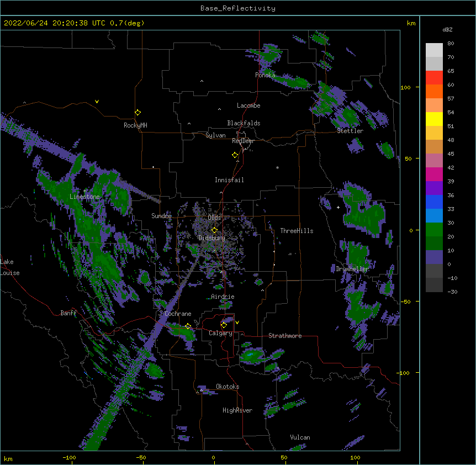Click the RockyMH label

click(x=135, y=125)
